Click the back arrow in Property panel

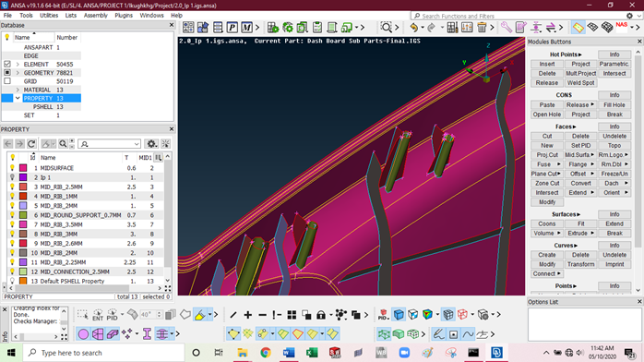7,144
